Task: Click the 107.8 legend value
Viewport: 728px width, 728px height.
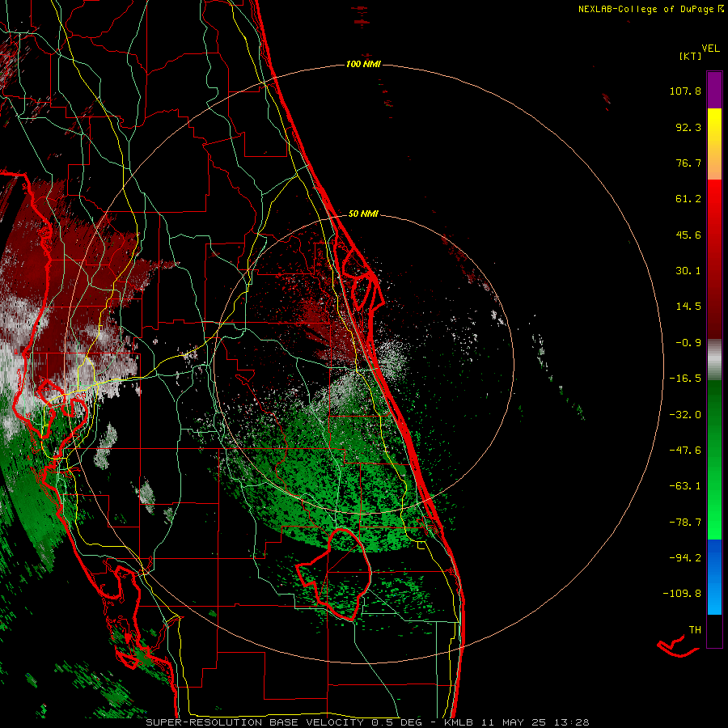Action: coord(685,91)
